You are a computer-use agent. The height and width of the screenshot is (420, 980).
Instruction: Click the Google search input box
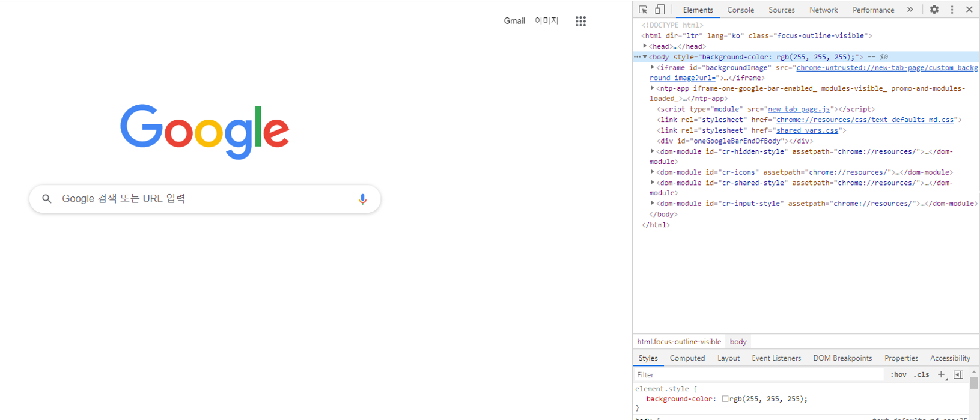(205, 199)
